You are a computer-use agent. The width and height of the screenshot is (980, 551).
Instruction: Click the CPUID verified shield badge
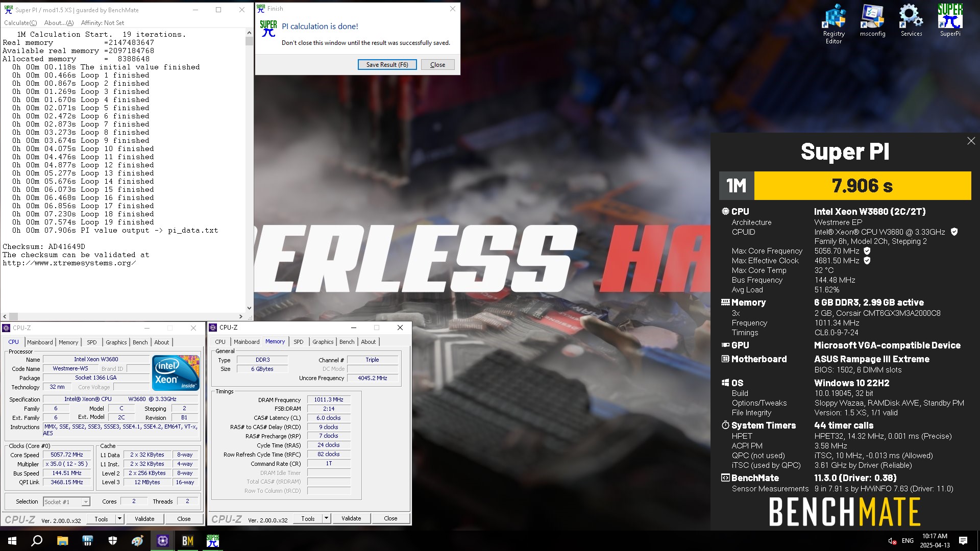[954, 232]
